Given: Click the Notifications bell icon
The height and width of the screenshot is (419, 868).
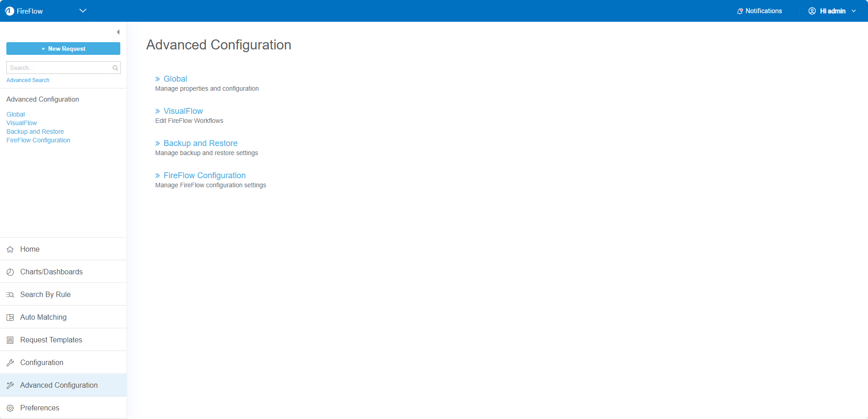Looking at the screenshot, I should (x=740, y=11).
